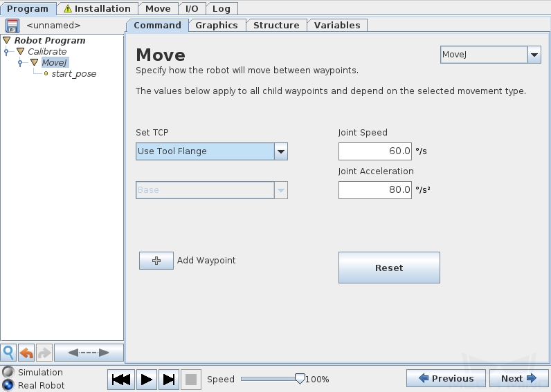
Task: Step forward to next program node
Action: 169,380
